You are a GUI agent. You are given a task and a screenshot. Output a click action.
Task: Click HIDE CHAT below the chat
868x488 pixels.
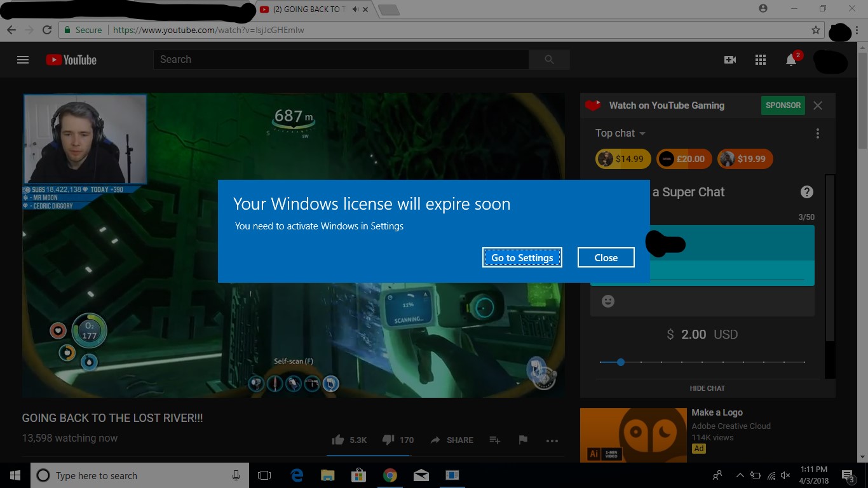707,388
